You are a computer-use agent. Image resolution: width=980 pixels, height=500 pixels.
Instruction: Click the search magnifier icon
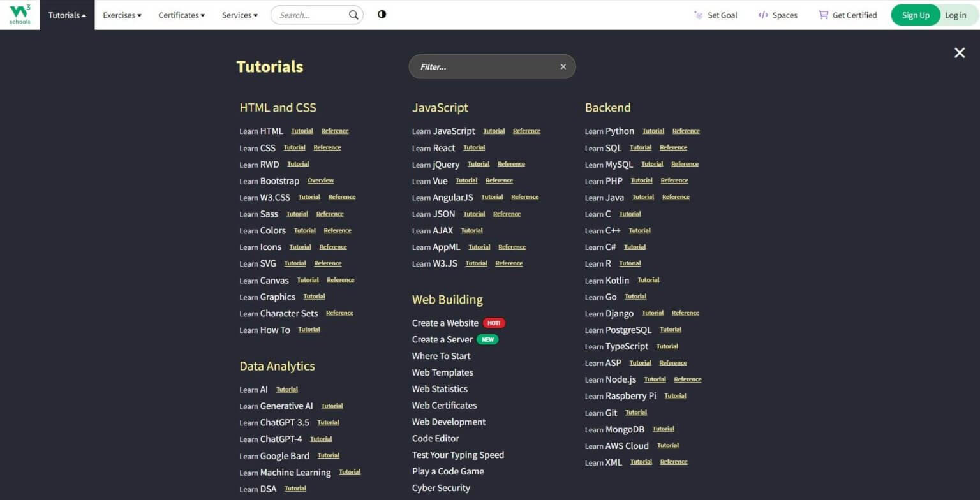point(353,15)
